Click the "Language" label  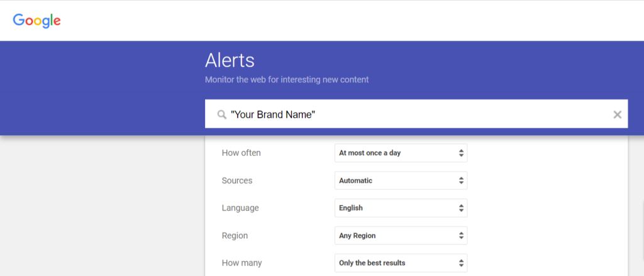[x=240, y=208]
